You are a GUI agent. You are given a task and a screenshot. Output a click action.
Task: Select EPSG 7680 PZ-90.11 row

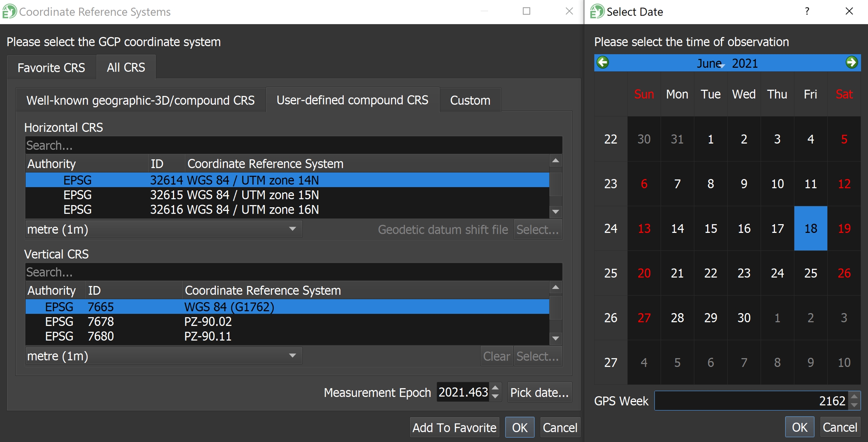(287, 336)
